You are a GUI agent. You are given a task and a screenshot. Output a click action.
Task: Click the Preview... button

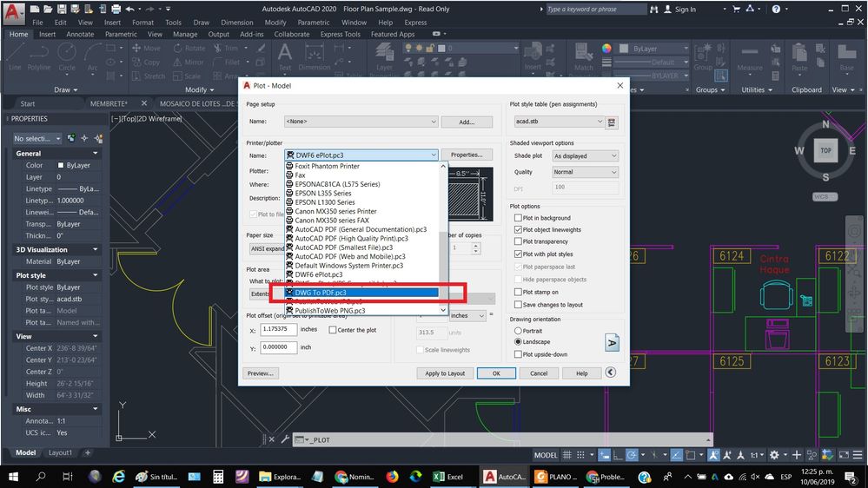(261, 373)
